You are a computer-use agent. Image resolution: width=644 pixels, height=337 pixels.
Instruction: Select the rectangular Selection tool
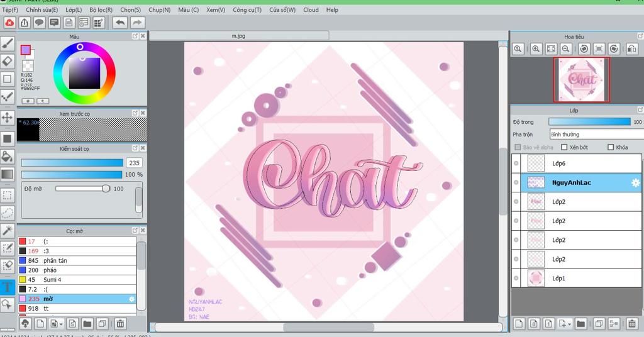(x=8, y=195)
